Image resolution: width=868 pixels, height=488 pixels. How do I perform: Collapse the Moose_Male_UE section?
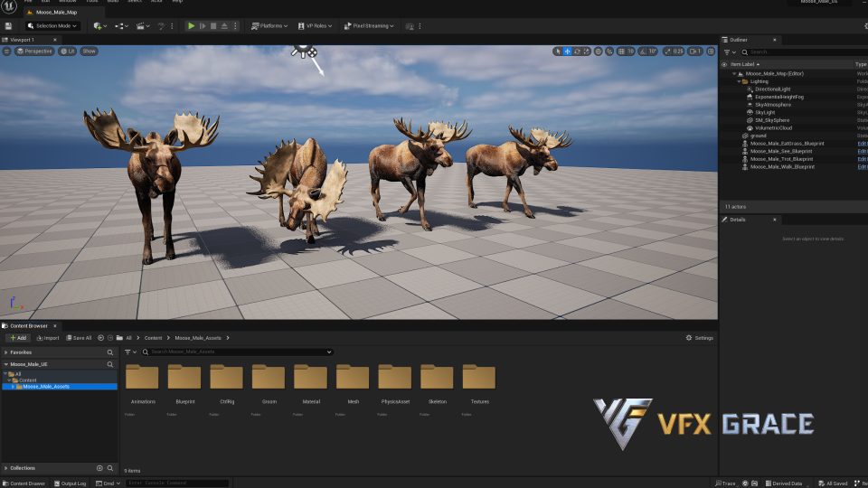(6, 364)
